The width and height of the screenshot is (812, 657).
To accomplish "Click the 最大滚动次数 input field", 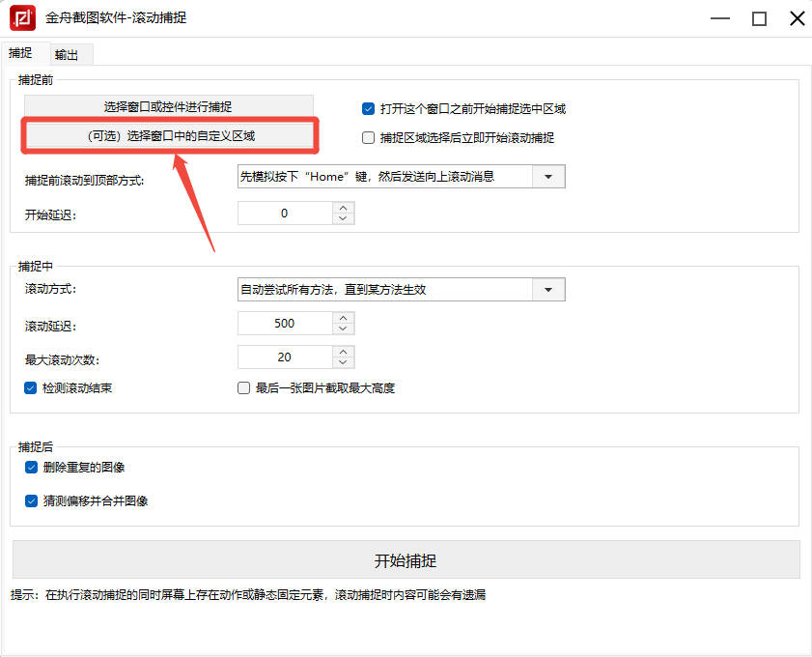I will coord(284,357).
